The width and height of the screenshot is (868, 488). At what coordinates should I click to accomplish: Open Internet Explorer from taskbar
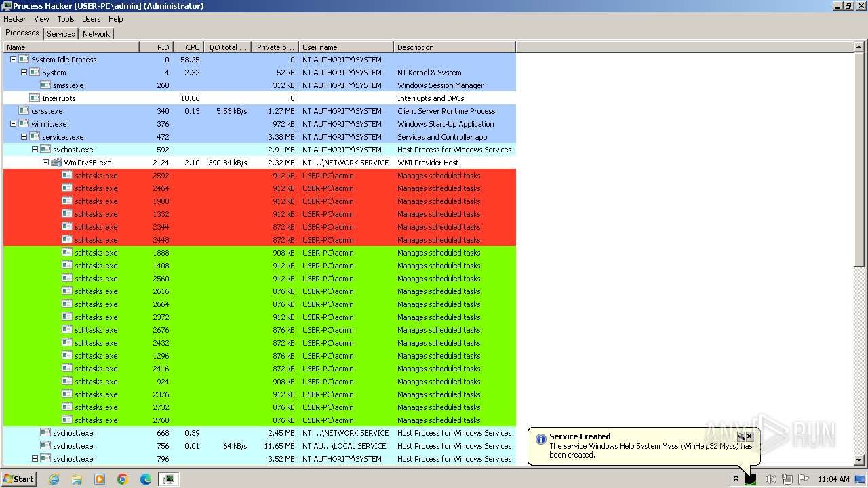(54, 479)
